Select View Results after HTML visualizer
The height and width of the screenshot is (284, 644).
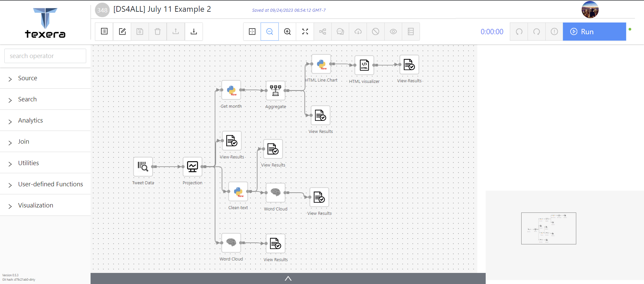point(409,64)
